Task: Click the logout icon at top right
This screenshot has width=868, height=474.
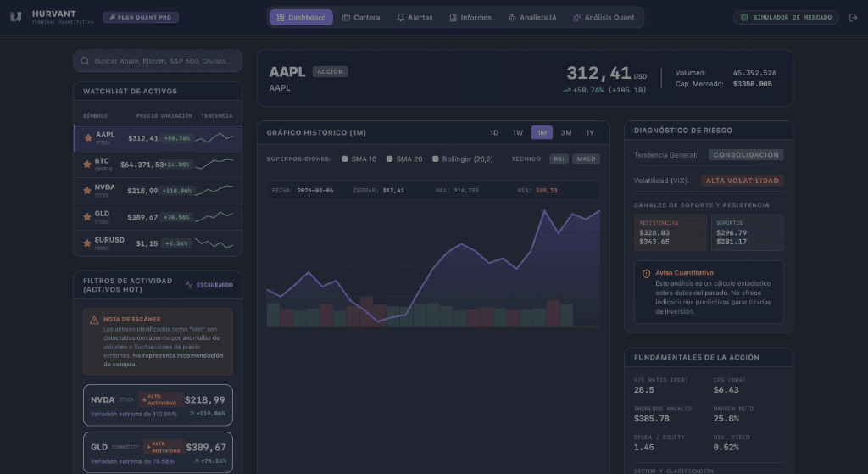Action: (853, 18)
